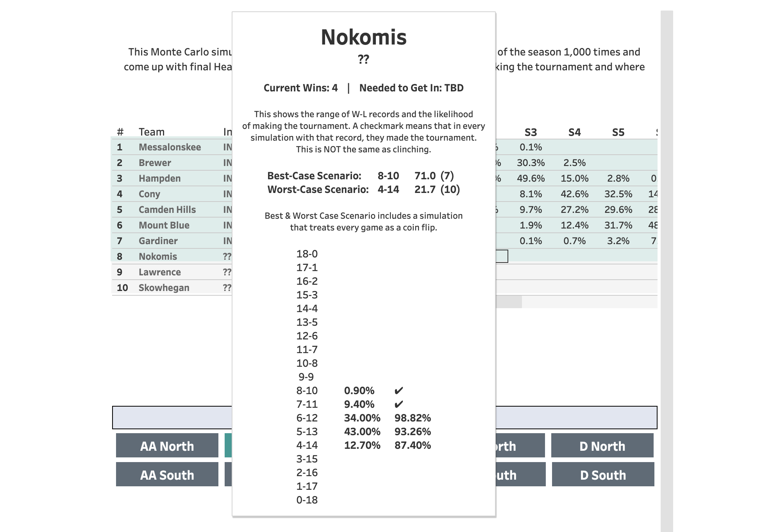Select the Lawrence team row

tap(159, 272)
